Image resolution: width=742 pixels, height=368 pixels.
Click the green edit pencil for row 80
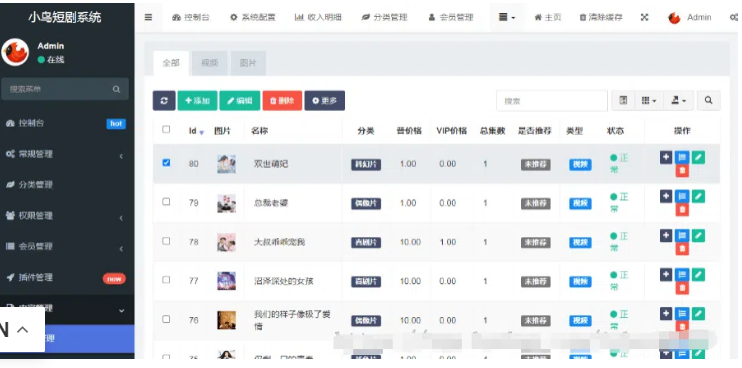698,157
